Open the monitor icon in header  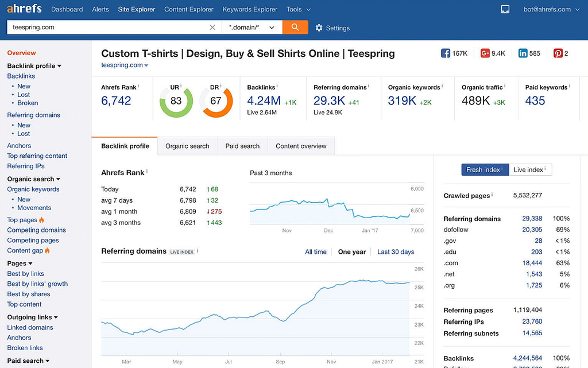click(505, 9)
